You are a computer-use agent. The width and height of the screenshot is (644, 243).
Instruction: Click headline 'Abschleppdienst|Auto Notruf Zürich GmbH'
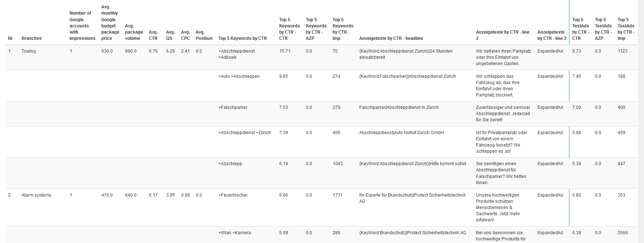(x=401, y=133)
